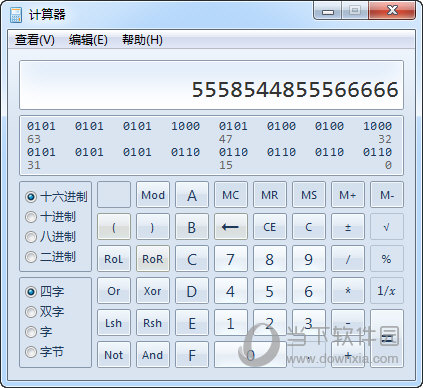Screen dimensions: 423x388
Task: Store value with MS button
Action: (309, 195)
